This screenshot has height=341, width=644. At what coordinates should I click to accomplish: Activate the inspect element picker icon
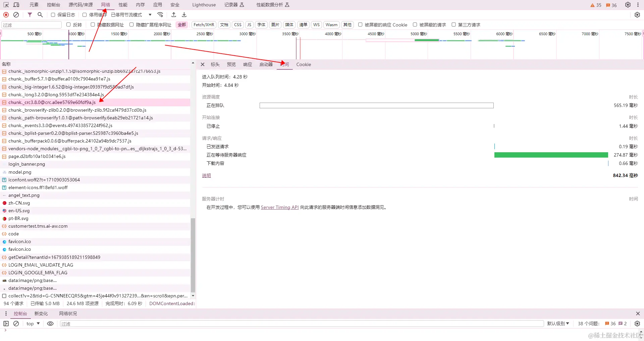6,5
